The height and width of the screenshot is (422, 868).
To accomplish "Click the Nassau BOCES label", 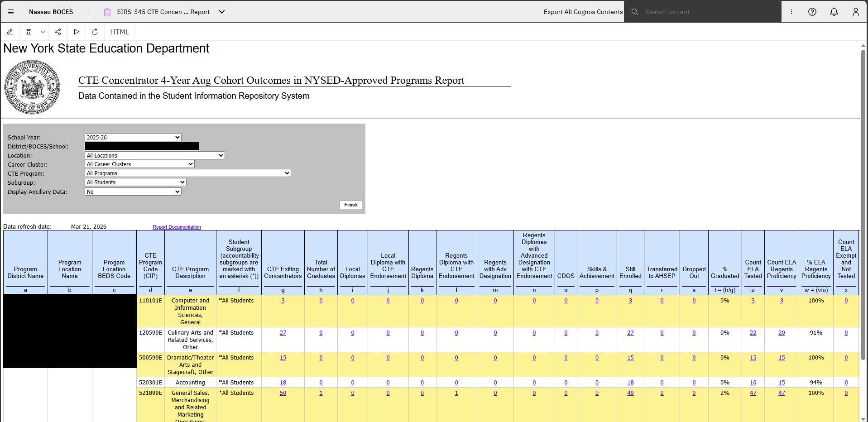I will [x=51, y=12].
